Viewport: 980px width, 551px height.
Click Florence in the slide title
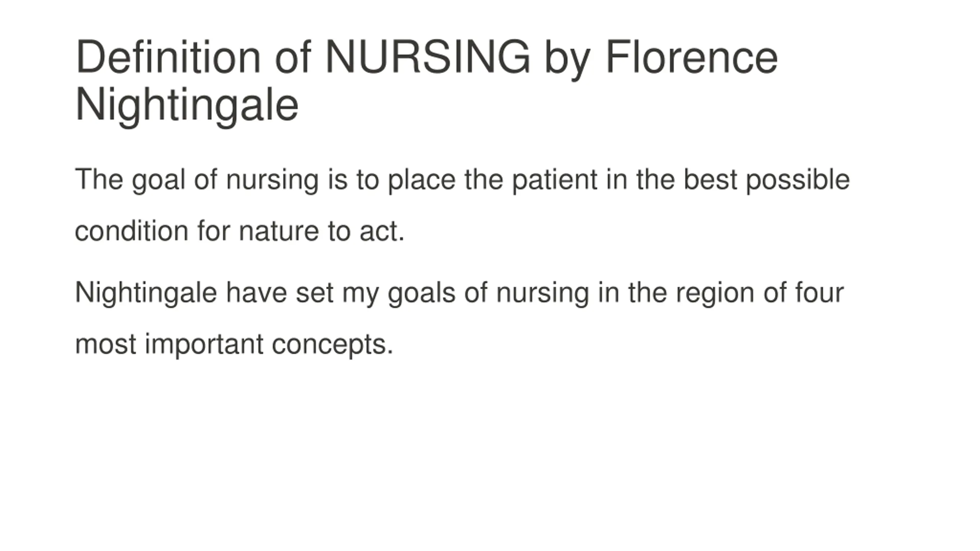click(691, 57)
